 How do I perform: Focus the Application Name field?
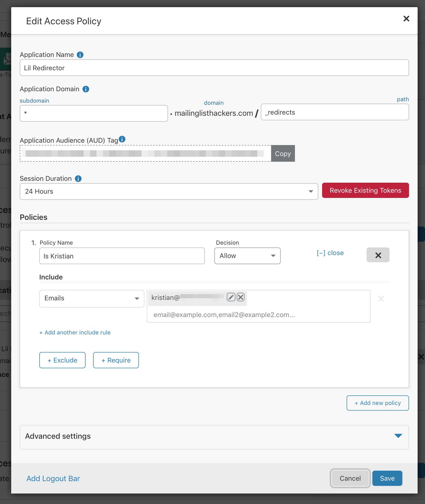[214, 68]
